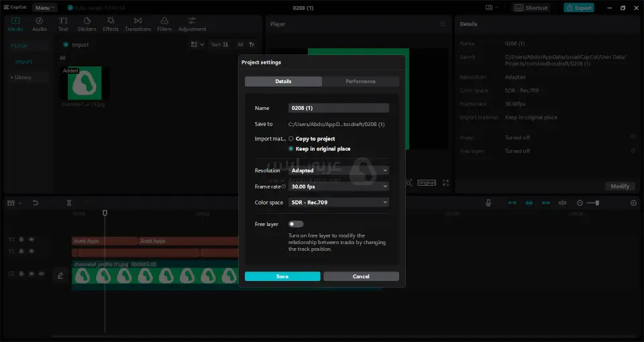Lock the first Arabi Apps text track
Viewport: 644px width, 342px height.
21,239
